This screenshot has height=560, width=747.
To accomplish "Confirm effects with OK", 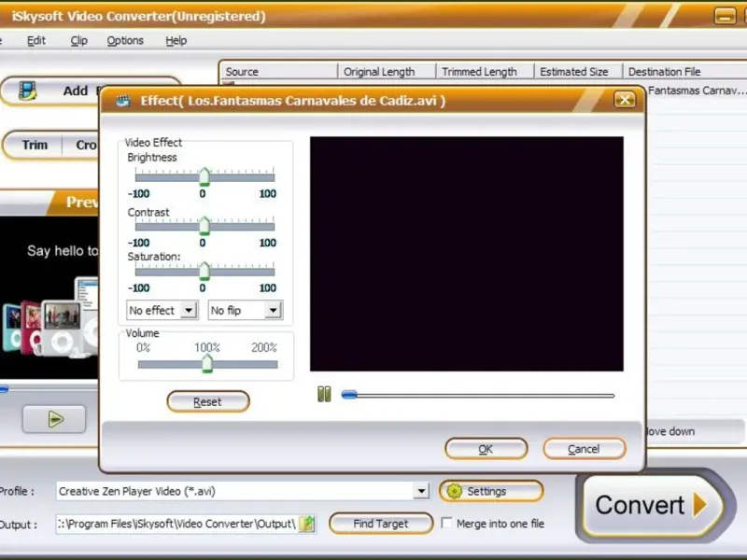I will pyautogui.click(x=486, y=449).
